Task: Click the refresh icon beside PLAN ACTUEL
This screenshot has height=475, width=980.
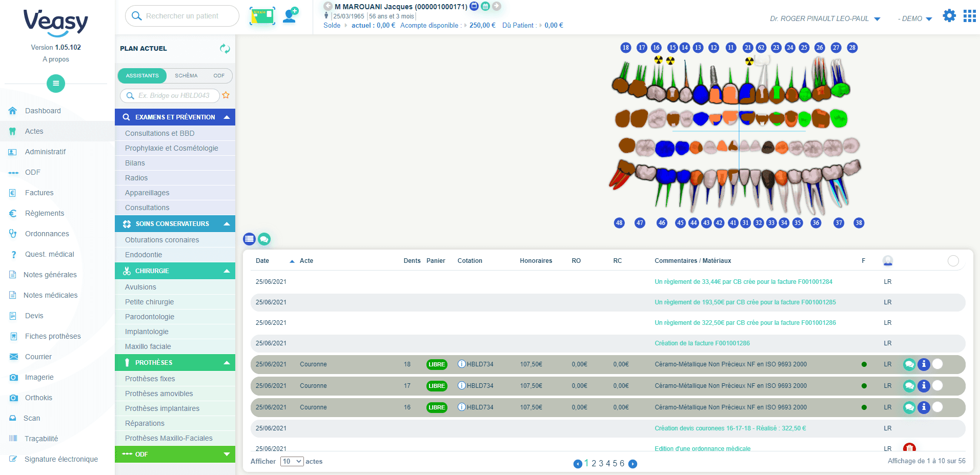Action: [x=224, y=49]
